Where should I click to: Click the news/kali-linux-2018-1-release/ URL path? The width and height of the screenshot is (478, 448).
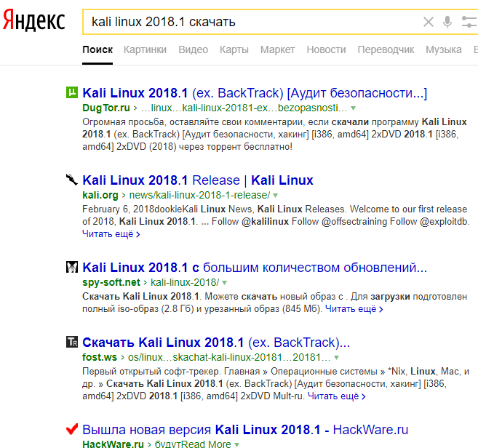(x=199, y=195)
